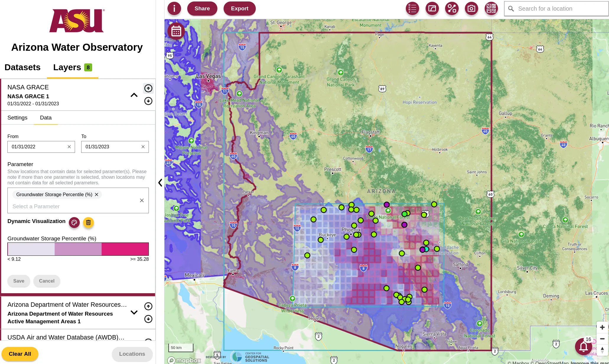The height and width of the screenshot is (364, 609).
Task: Click the From date input field
Action: [41, 147]
